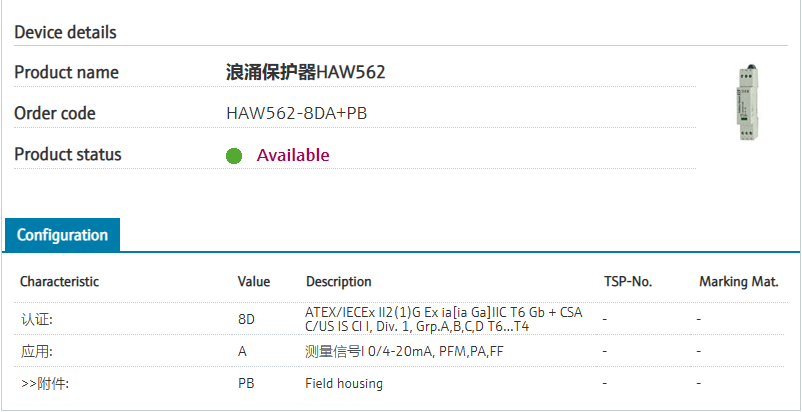Open the Configuration tab

coord(62,235)
